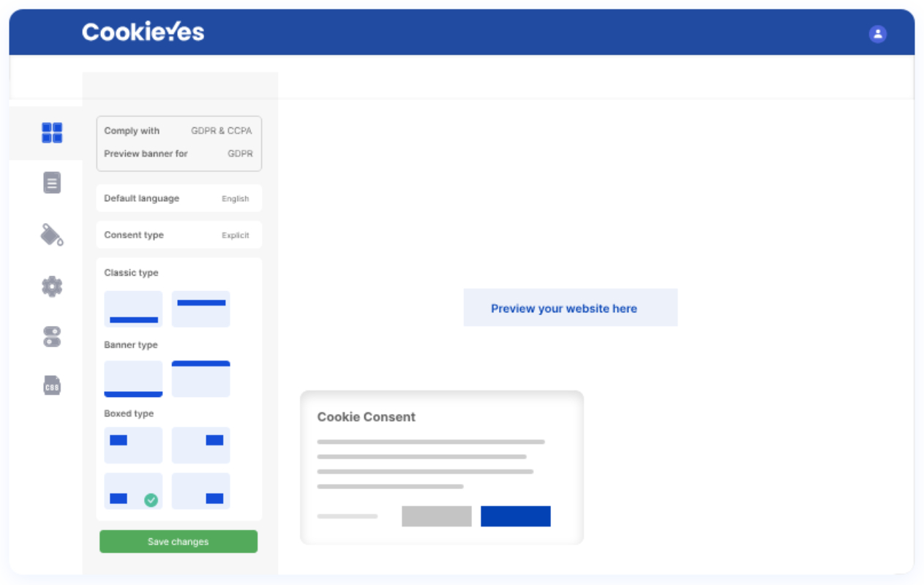924x585 pixels.
Task: Open the toggle switches icon in sidebar
Action: pos(52,336)
